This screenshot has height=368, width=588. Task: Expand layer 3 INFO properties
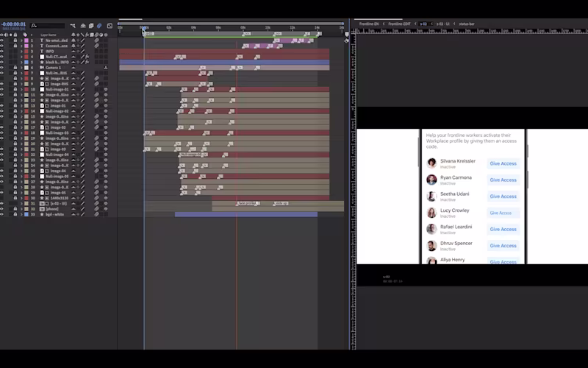21,51
